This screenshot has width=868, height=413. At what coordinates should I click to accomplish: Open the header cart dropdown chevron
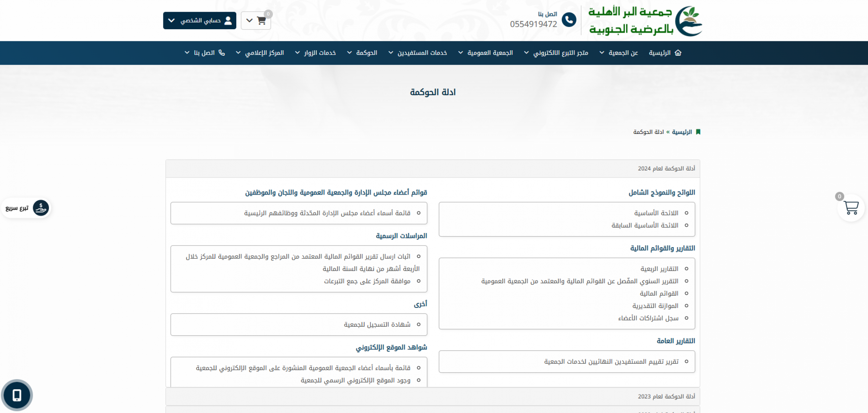[x=249, y=21]
